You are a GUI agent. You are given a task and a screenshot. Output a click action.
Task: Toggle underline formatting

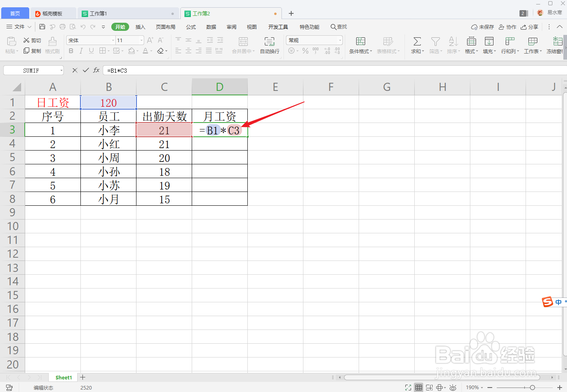(91, 51)
